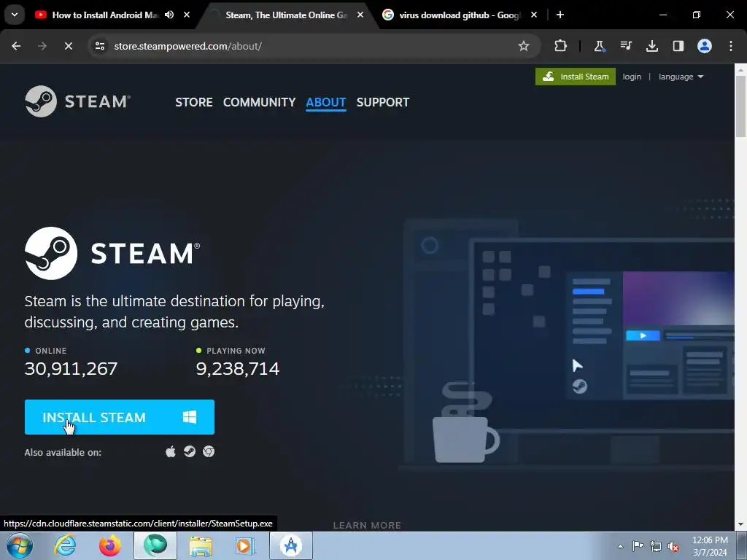The height and width of the screenshot is (560, 747).
Task: Click the browser back arrow
Action: point(16,46)
